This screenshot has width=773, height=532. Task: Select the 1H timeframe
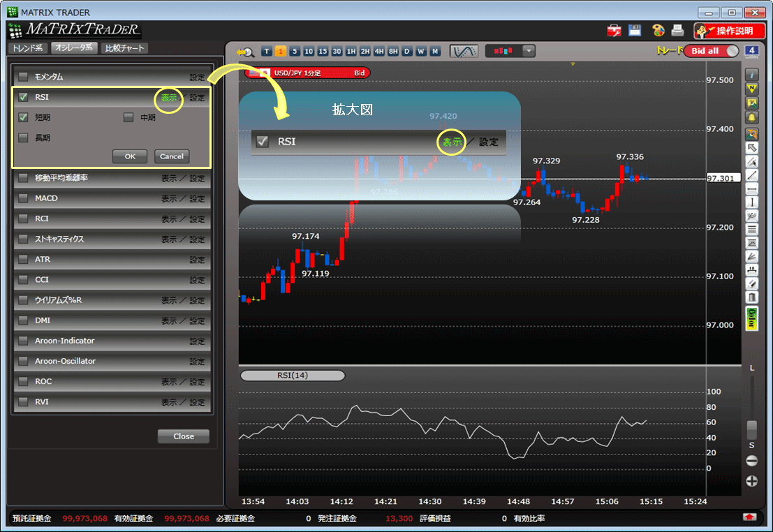coord(351,51)
